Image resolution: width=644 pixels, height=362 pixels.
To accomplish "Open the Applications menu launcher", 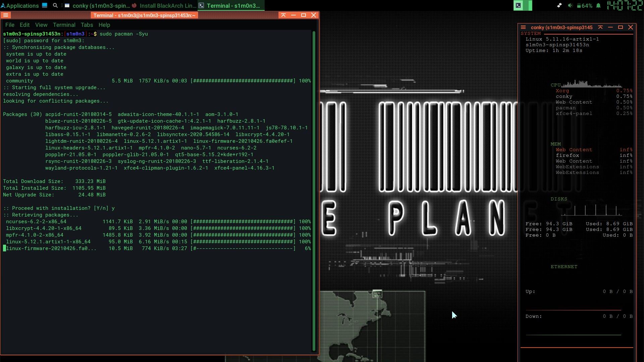I will [19, 6].
